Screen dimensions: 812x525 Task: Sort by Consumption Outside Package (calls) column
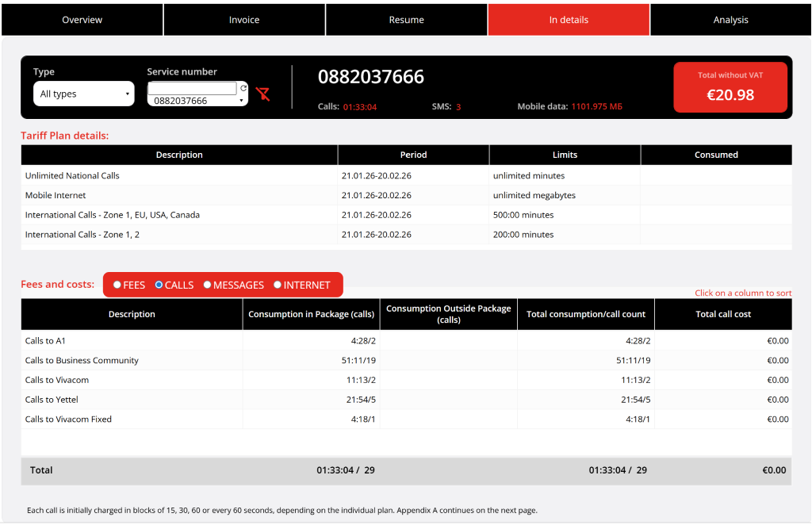[x=449, y=314]
